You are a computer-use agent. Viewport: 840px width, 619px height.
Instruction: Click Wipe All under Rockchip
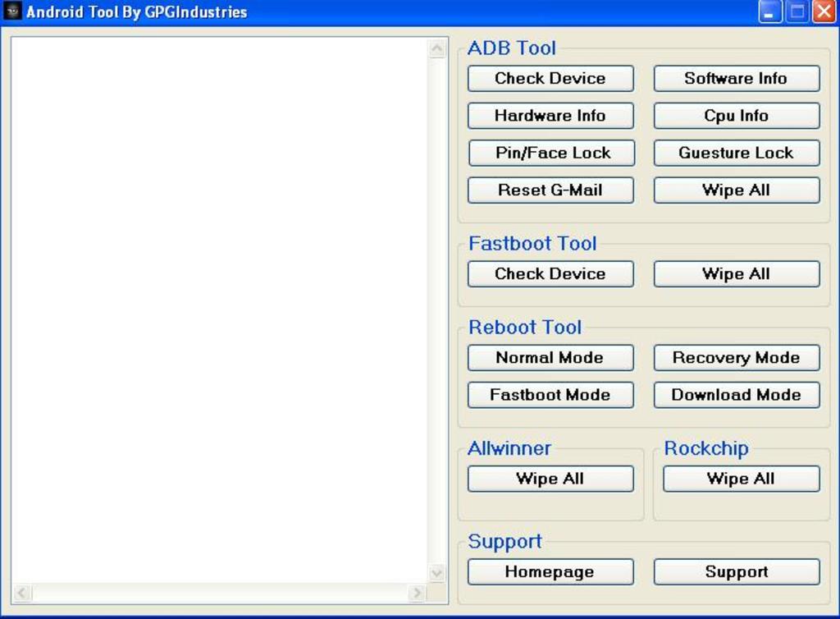point(742,479)
